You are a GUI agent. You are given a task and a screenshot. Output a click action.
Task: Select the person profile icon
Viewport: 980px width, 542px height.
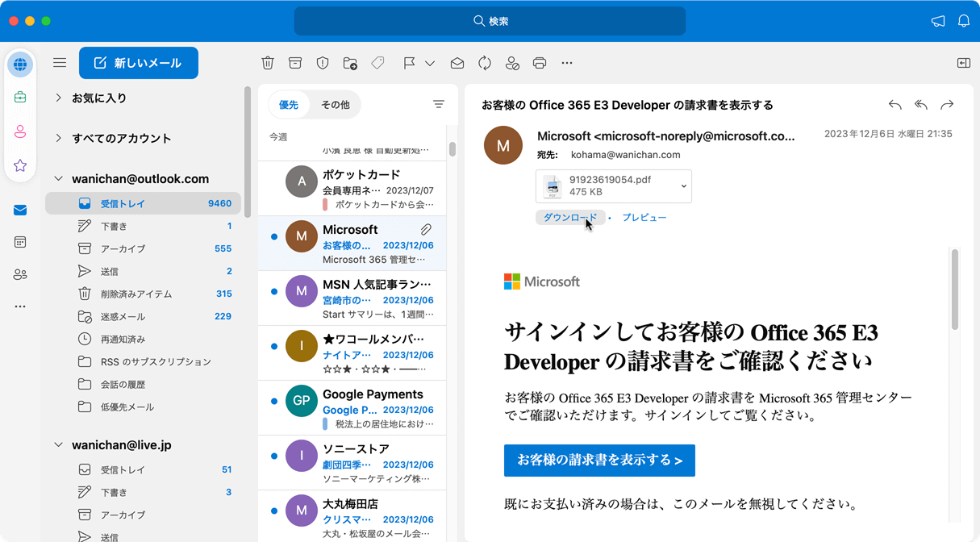(20, 131)
